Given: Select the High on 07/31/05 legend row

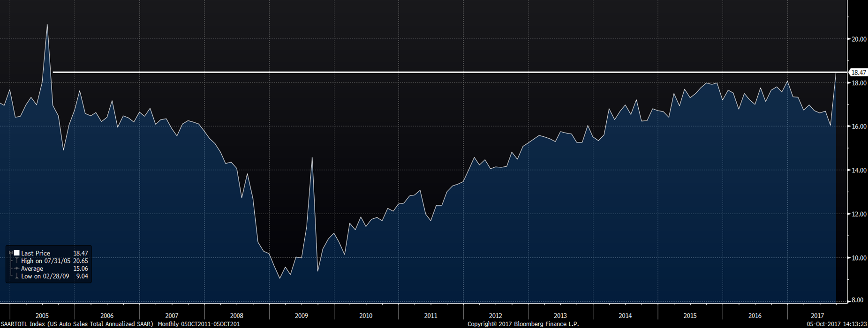Looking at the screenshot, I should (46, 261).
